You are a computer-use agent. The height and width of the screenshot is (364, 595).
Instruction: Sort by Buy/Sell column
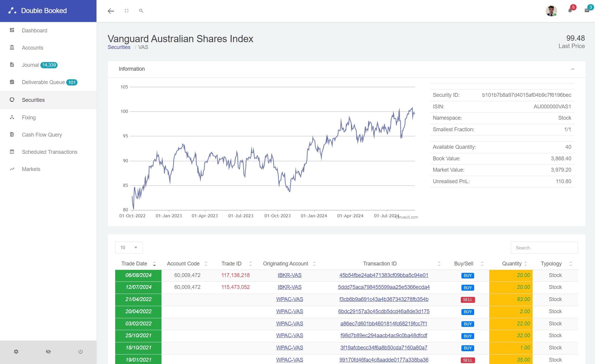468,264
